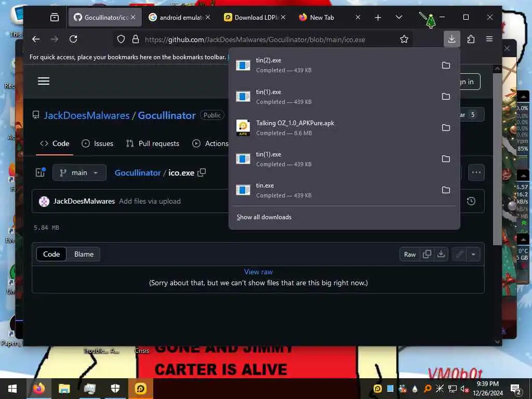Viewport: 532px width, 399px height.
Task: Open the Firefox View tab overview icon
Action: tap(55, 17)
